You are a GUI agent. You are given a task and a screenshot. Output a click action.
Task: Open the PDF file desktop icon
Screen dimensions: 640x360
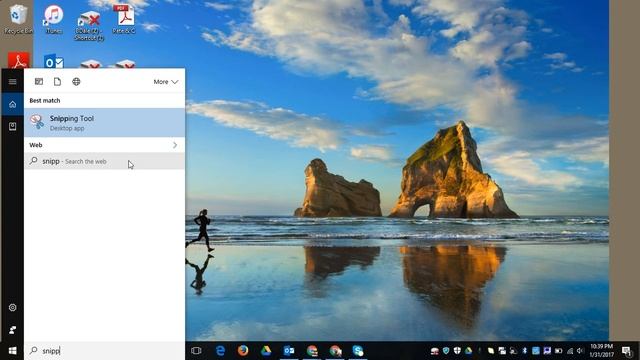click(124, 18)
